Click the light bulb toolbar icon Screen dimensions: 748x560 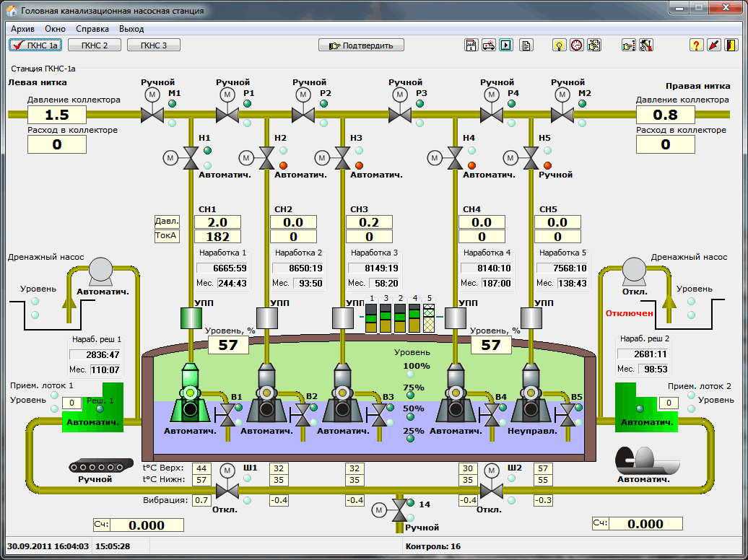point(559,45)
